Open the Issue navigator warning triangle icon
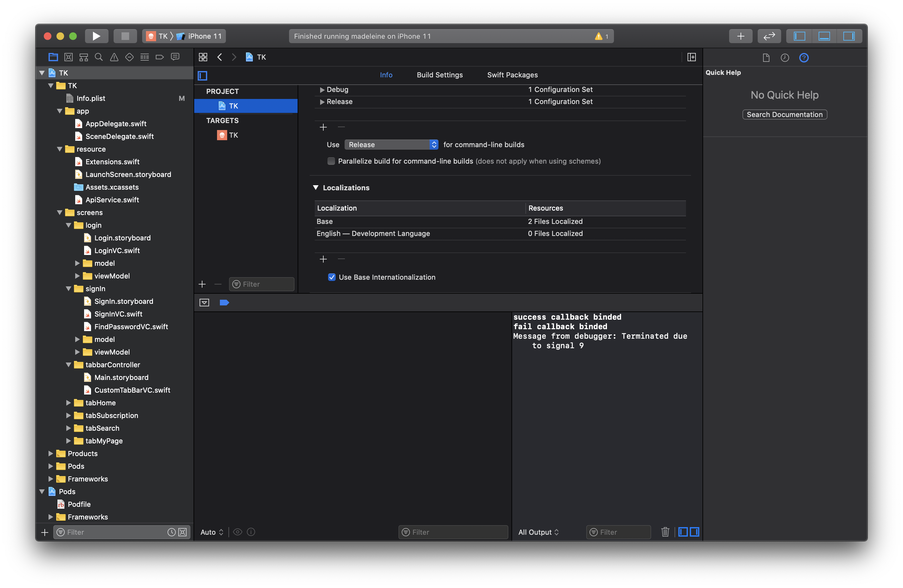 click(x=114, y=57)
